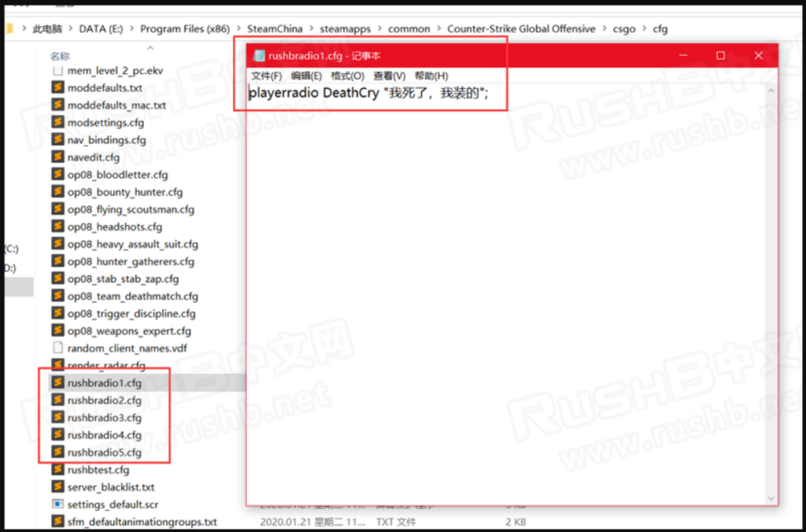Click the op08_team_deathmatch.cfg file icon

point(57,296)
